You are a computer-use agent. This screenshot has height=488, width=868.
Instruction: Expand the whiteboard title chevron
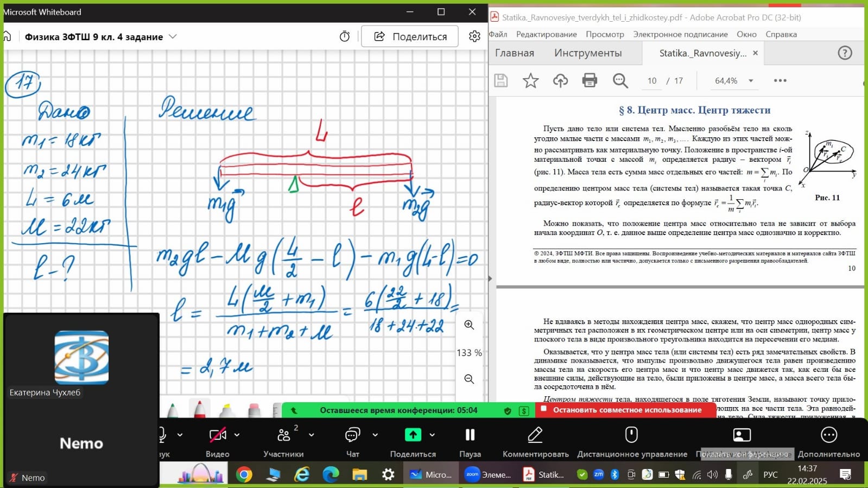coord(173,36)
